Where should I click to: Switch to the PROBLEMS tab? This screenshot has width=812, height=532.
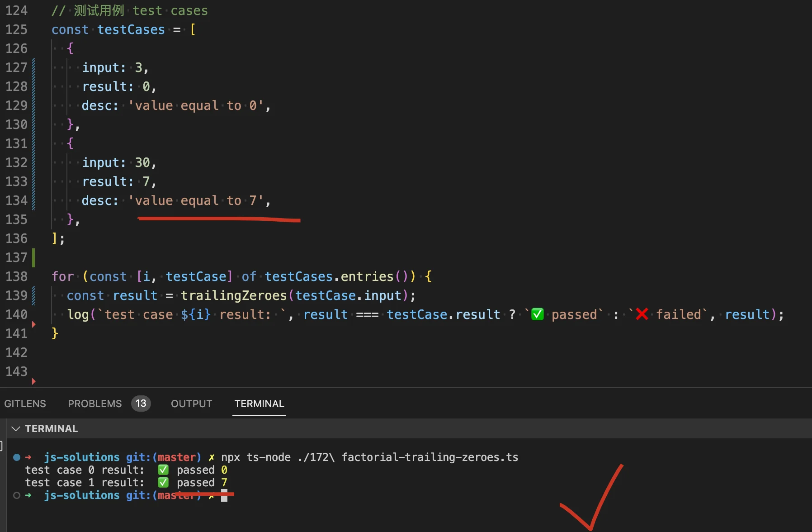(95, 404)
